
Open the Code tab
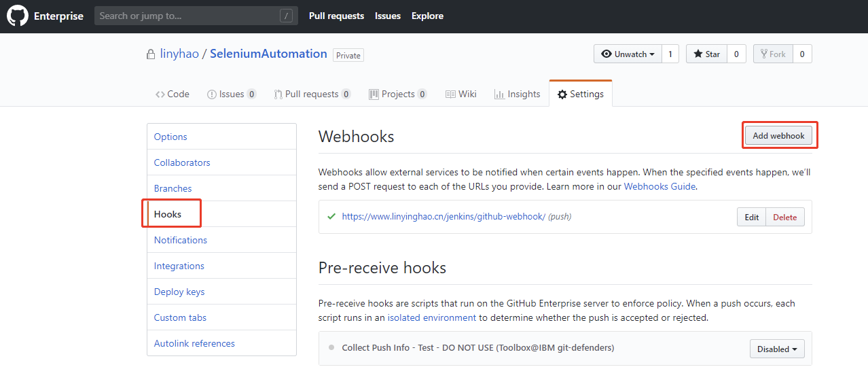pos(172,94)
